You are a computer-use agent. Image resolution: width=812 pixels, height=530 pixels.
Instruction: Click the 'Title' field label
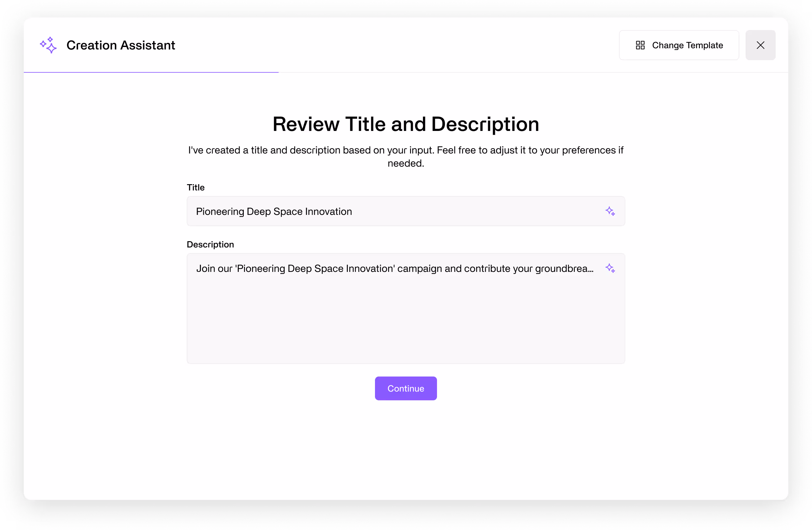pyautogui.click(x=195, y=187)
